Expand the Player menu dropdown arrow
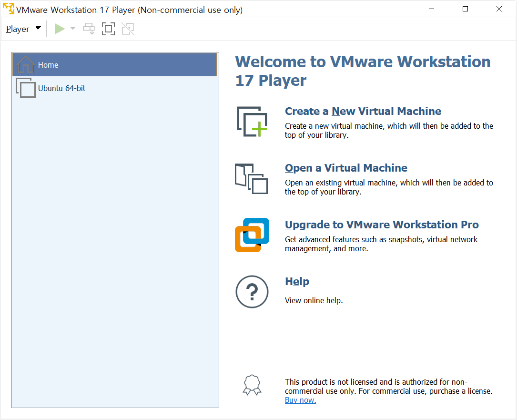This screenshot has height=420, width=517. click(38, 28)
